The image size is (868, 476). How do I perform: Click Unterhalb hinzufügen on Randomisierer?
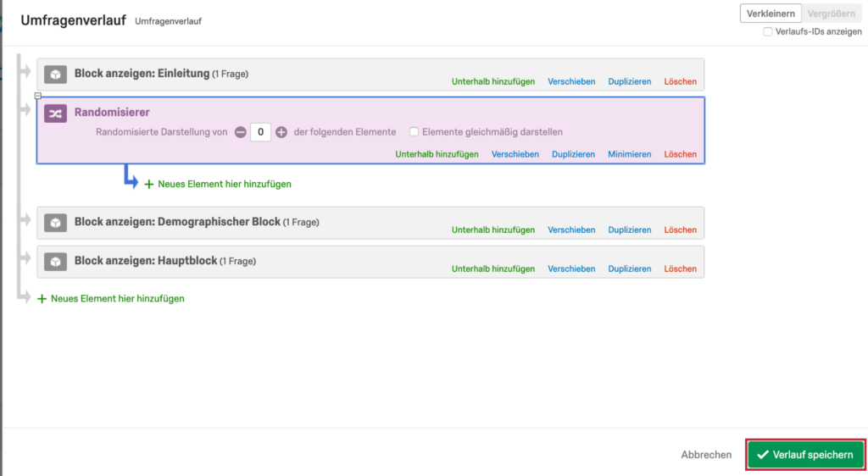437,154
